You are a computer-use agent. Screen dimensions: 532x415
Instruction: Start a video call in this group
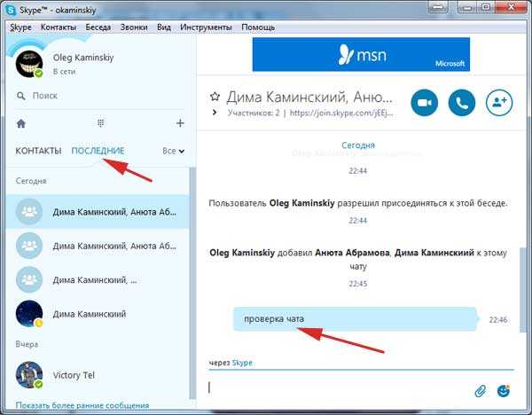coord(424,103)
